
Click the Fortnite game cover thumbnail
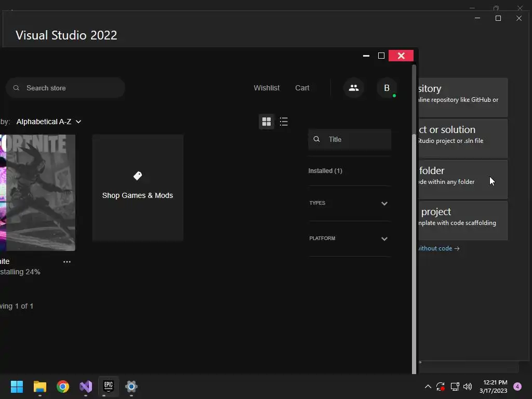37,193
